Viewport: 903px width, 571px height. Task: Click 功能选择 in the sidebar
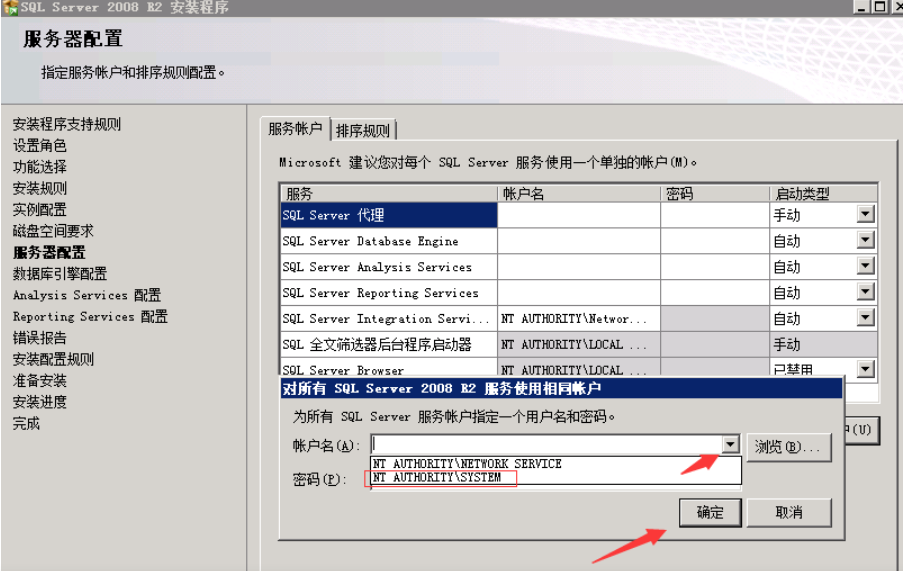[x=40, y=167]
